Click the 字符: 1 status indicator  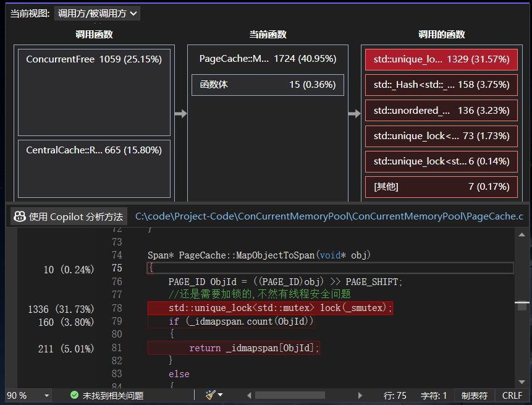tap(434, 396)
